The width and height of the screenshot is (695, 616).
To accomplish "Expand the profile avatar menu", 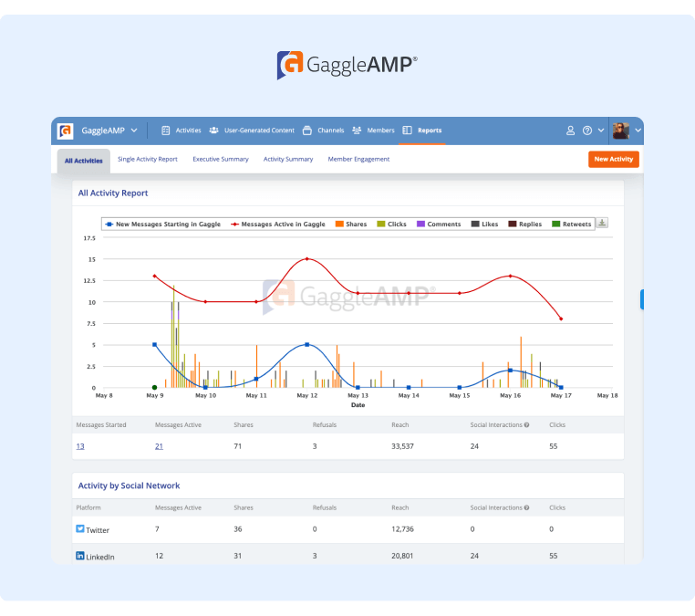I will pyautogui.click(x=627, y=131).
